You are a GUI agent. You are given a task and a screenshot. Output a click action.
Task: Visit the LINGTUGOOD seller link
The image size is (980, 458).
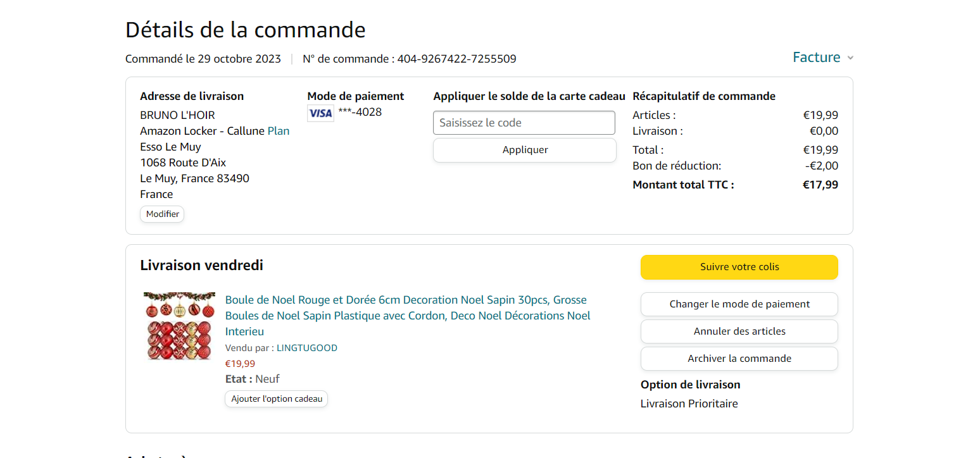[x=307, y=348]
